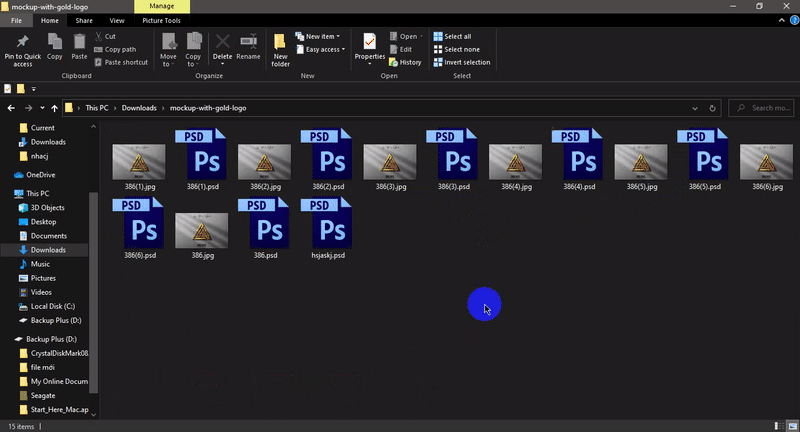Open the Easy access dropdown

click(323, 49)
